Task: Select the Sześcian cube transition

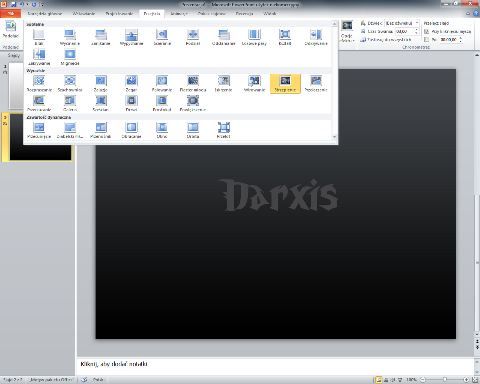Action: 101,103
